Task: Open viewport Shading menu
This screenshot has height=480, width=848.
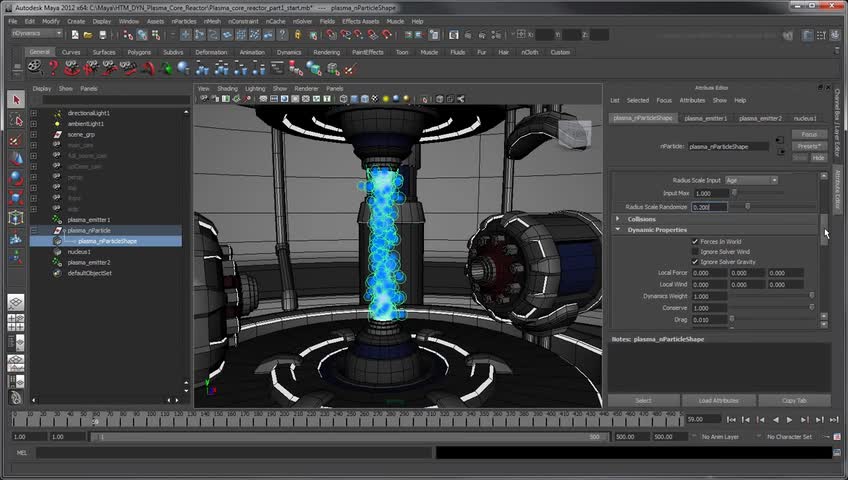Action: coord(227,89)
